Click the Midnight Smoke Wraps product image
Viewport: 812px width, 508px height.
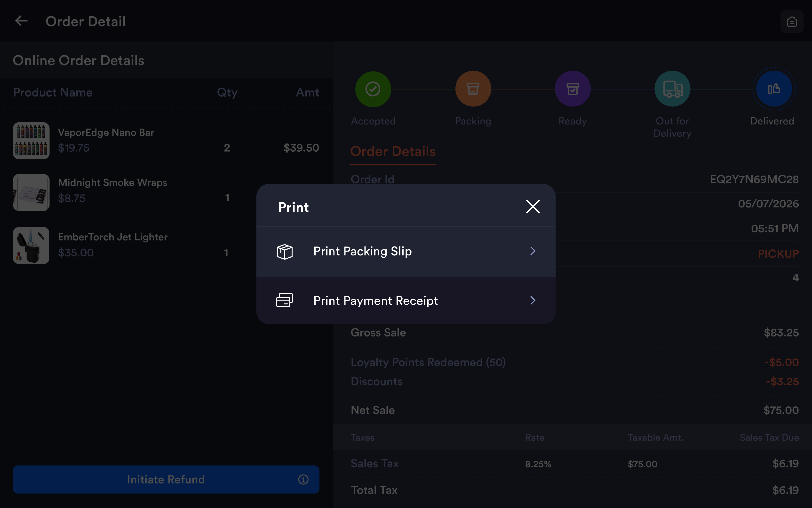coord(31,193)
